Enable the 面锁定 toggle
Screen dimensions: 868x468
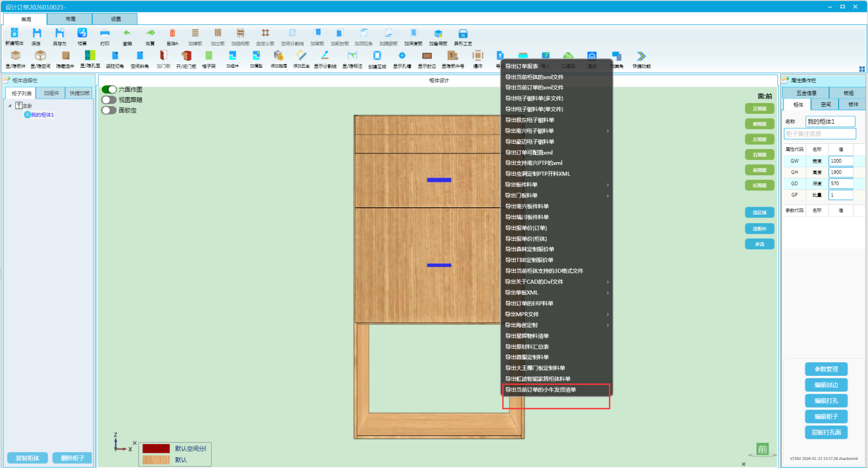[x=109, y=110]
